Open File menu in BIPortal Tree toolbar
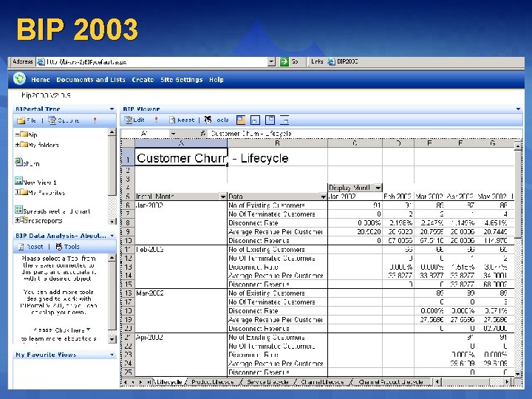 tap(27, 120)
